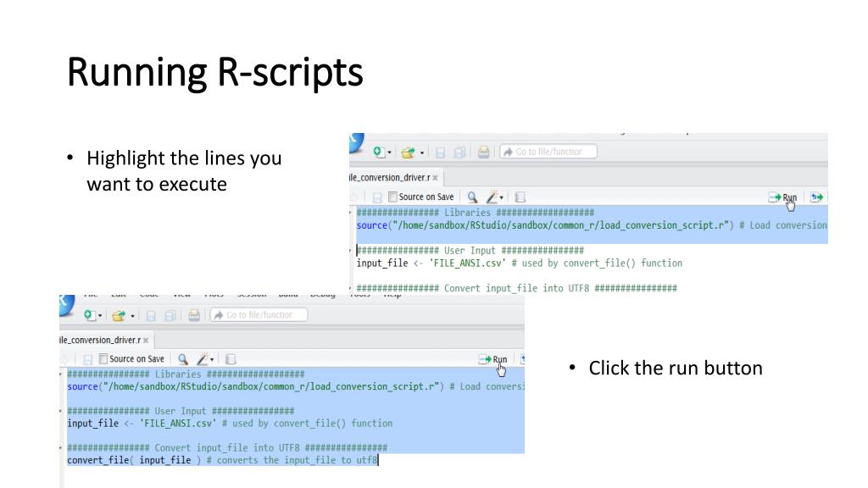Click the 'Click the run button' bullet
868x488 pixels.
click(676, 368)
